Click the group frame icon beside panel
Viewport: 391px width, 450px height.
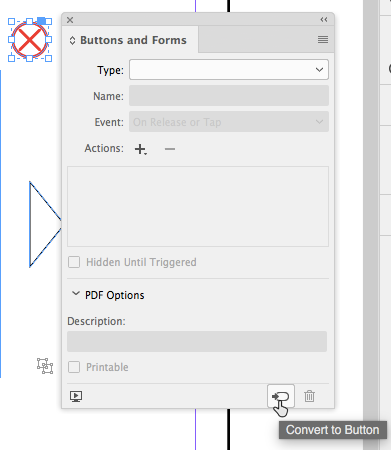pos(45,366)
